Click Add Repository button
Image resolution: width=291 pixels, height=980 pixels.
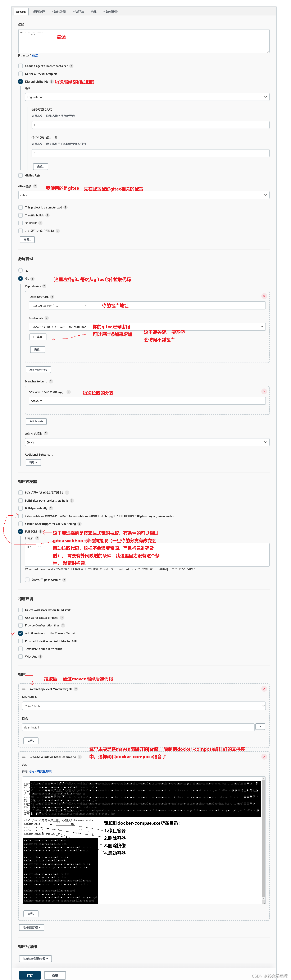pos(38,369)
